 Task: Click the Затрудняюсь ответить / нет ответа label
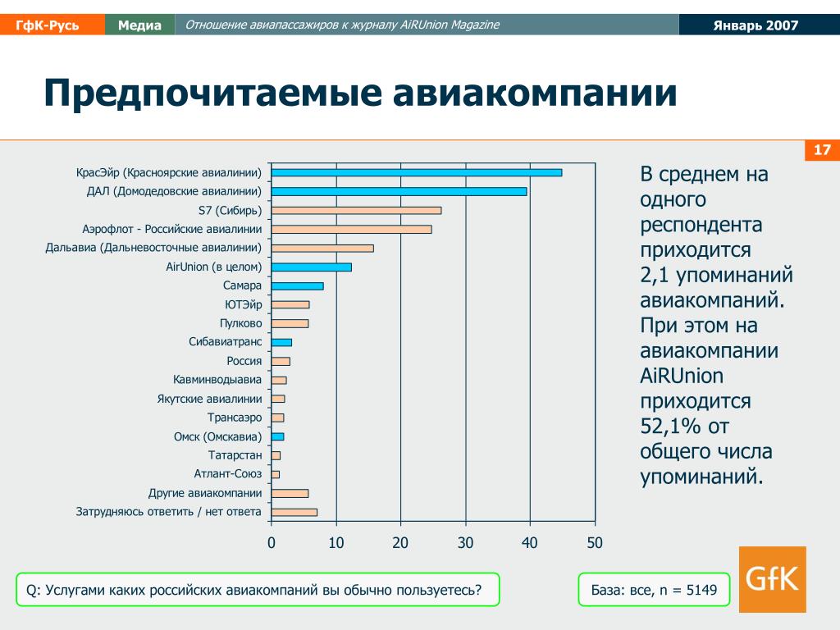(x=169, y=512)
